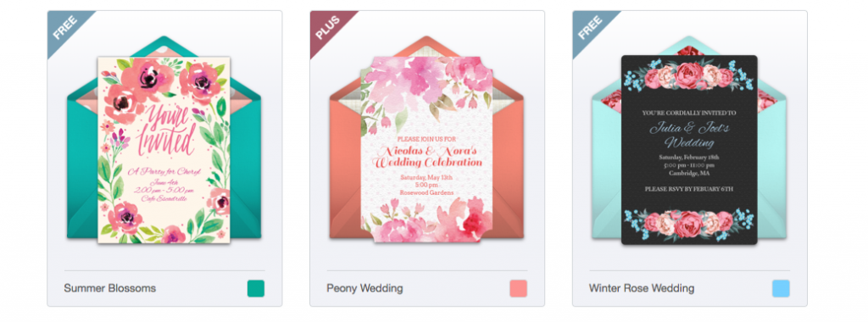
Task: Open the Winter Rose Wedding title link
Action: tap(641, 288)
